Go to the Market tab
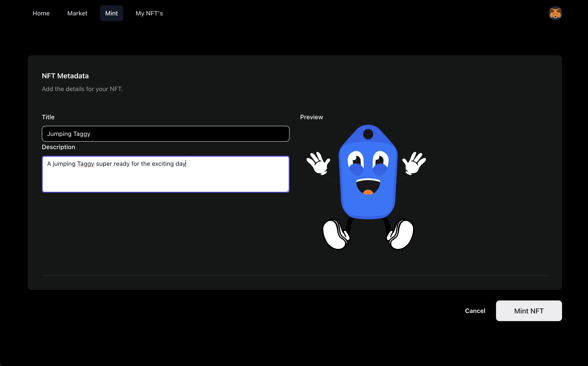The image size is (588, 366). pyautogui.click(x=77, y=13)
